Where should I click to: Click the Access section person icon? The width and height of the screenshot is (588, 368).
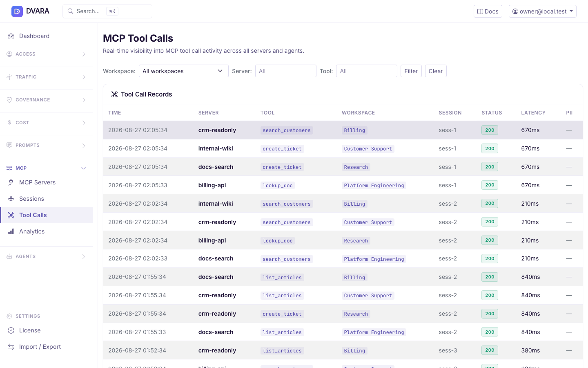[x=9, y=54]
